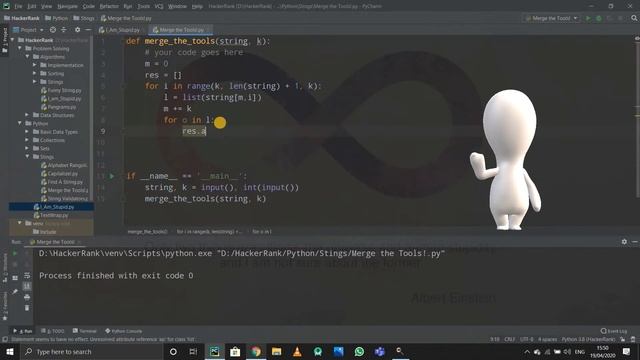Open run configuration dropdown Merge the Tools

tap(551, 18)
